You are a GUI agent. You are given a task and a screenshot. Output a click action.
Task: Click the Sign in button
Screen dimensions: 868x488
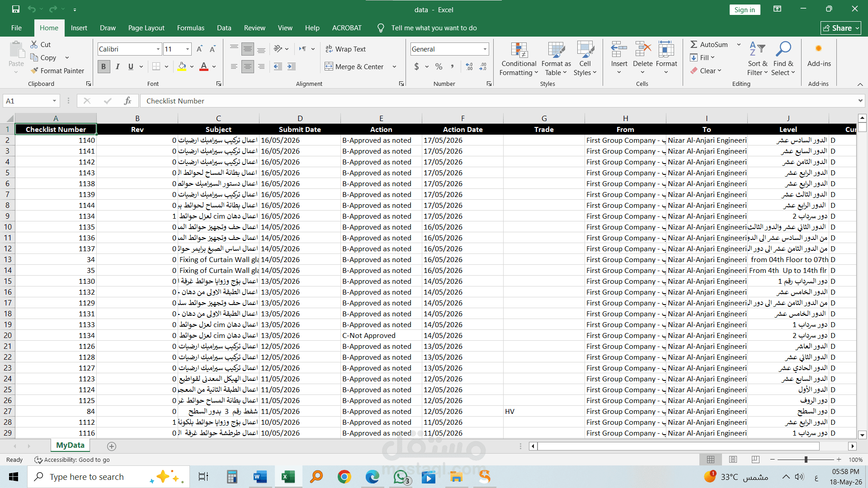click(x=745, y=9)
